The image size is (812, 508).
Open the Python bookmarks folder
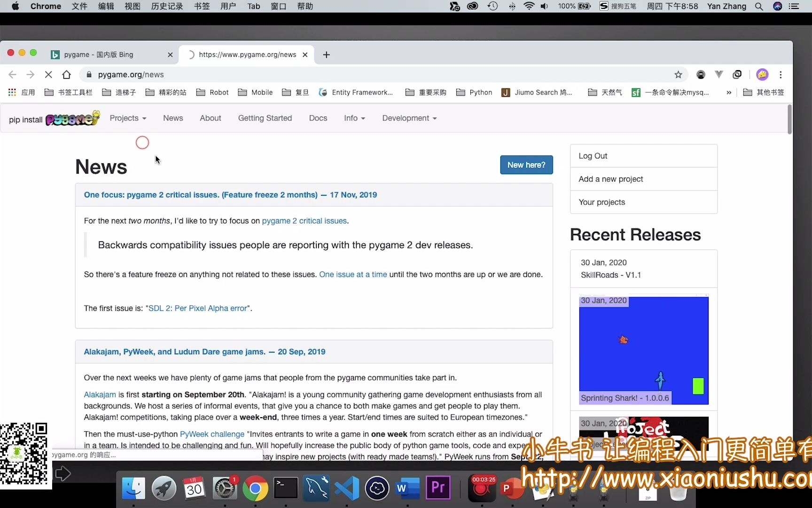tap(474, 92)
